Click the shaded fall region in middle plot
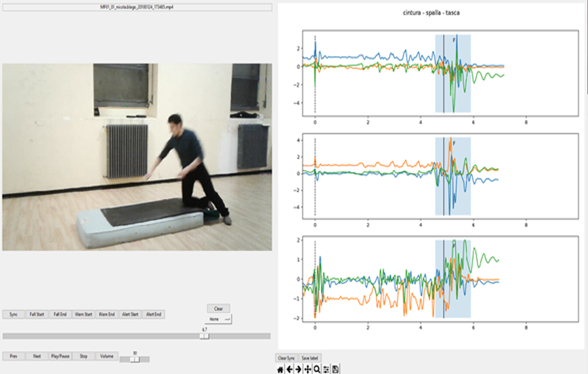This screenshot has width=588, height=374. [453, 176]
